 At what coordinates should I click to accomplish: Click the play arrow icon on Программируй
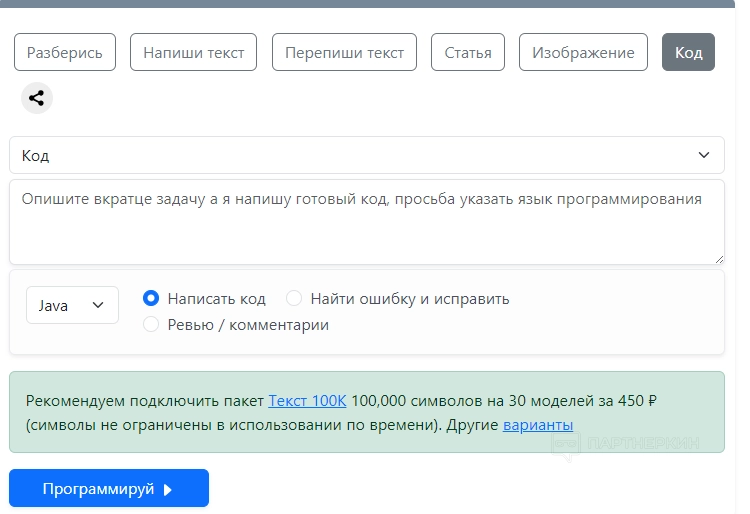(x=168, y=489)
